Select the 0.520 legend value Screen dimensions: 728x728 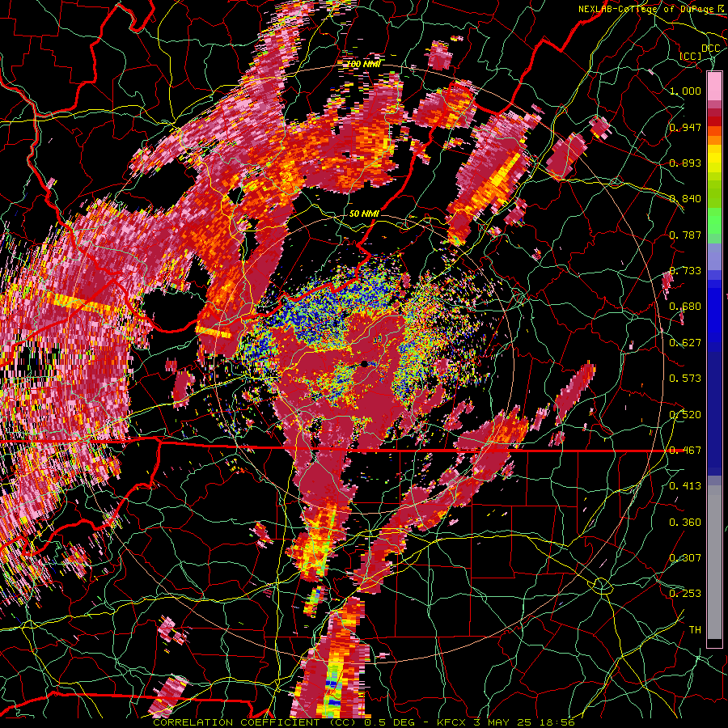coord(685,415)
